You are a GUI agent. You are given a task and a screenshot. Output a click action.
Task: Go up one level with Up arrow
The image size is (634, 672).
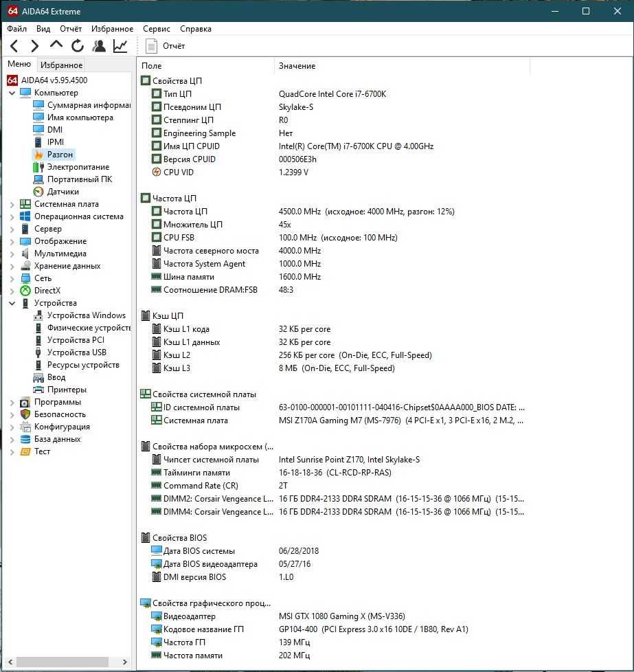[x=56, y=45]
